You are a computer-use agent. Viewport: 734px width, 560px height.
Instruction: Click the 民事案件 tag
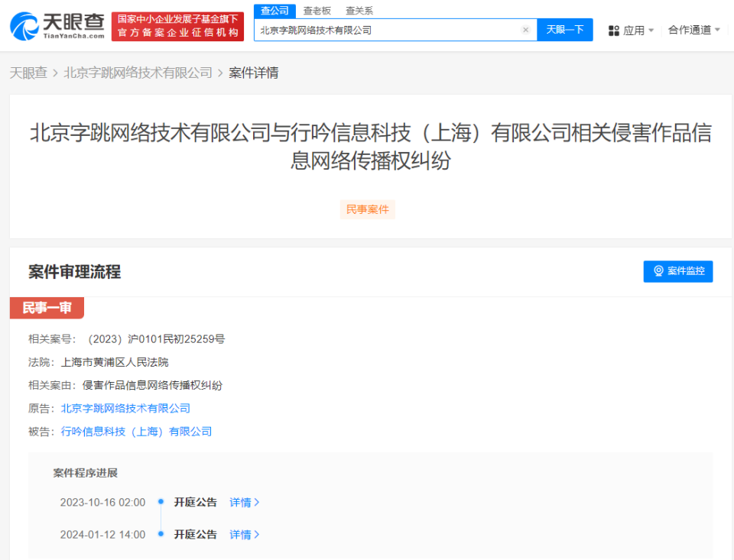coord(368,209)
